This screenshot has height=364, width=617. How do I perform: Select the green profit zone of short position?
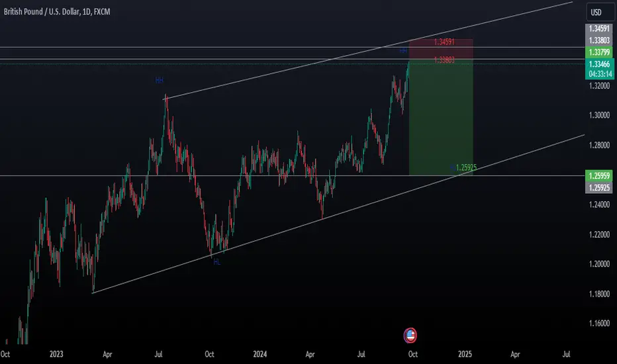tap(441, 117)
